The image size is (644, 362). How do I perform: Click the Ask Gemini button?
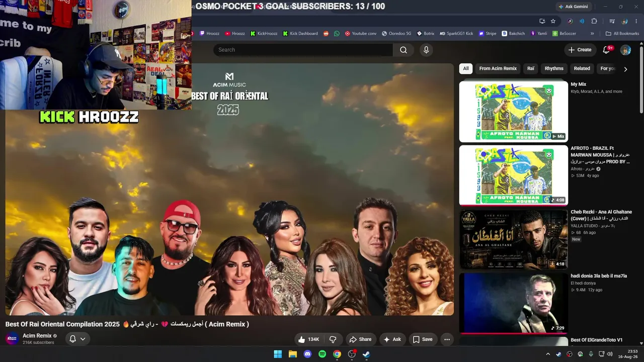point(573,7)
